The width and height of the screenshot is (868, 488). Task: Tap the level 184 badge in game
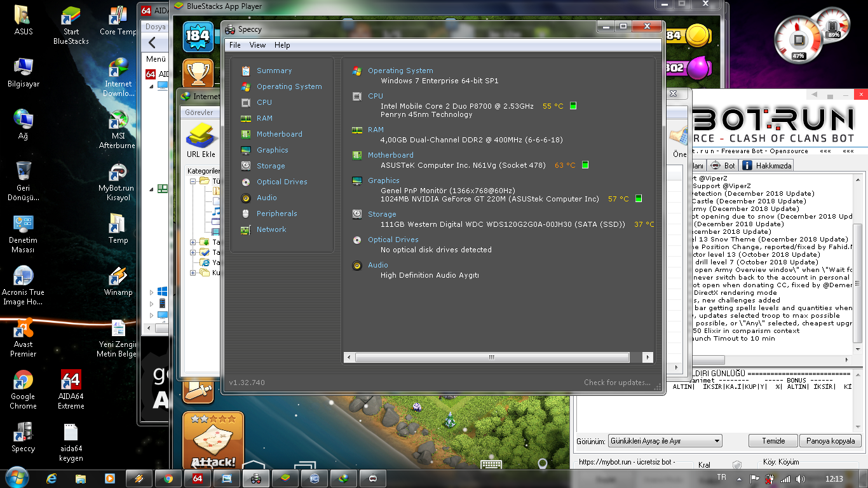(x=198, y=36)
